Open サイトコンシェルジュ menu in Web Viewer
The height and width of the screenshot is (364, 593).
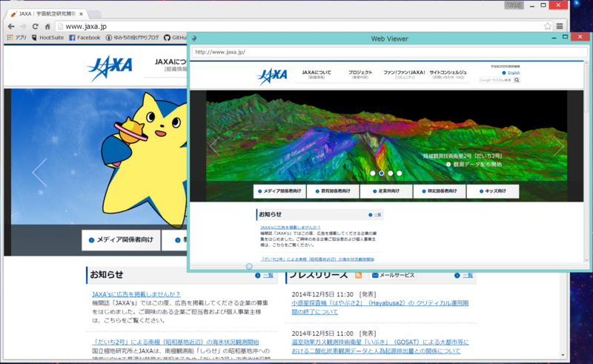(448, 74)
